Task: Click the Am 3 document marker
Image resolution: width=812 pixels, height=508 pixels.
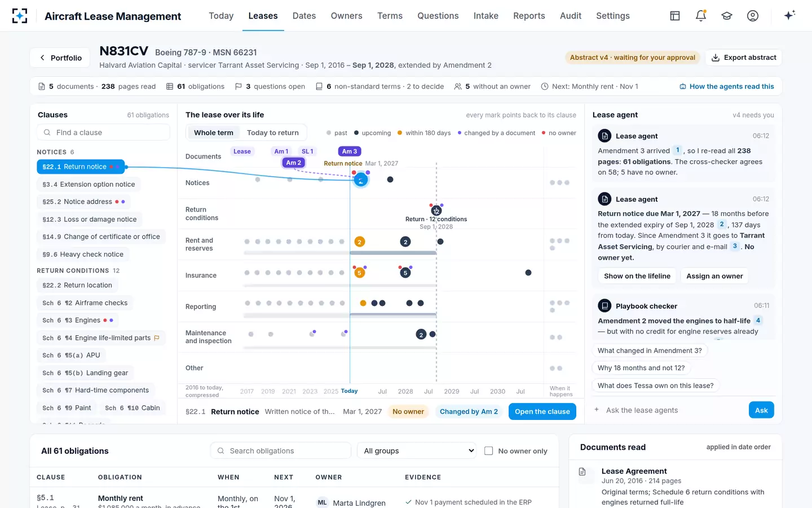Action: (350, 151)
